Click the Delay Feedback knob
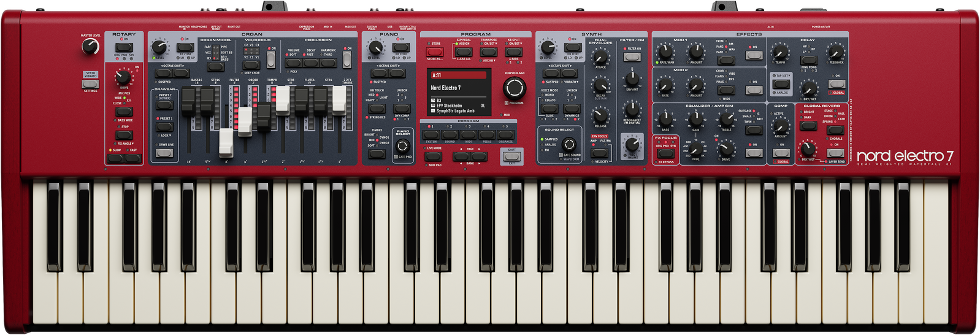 click(835, 52)
